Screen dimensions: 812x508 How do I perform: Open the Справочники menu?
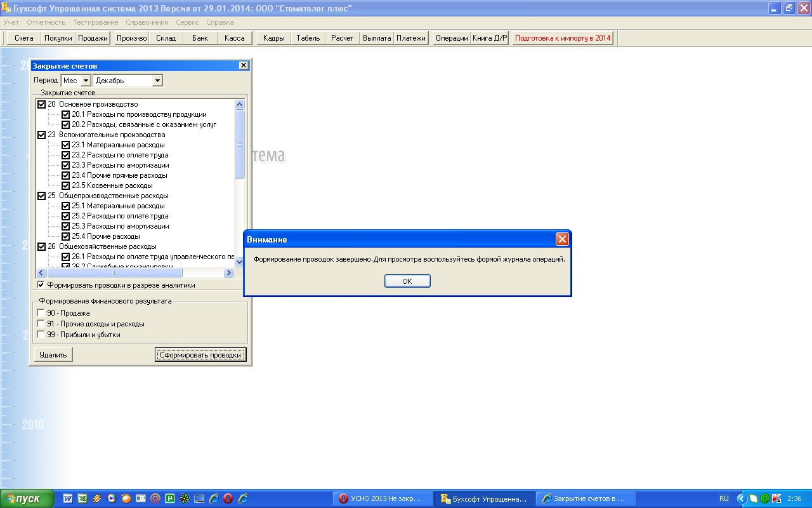click(x=147, y=22)
